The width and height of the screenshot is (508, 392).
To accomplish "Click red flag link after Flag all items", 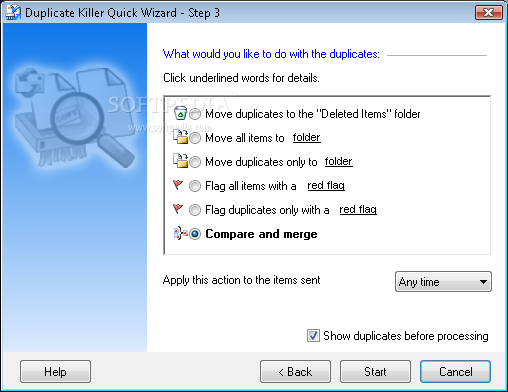I will click(326, 185).
